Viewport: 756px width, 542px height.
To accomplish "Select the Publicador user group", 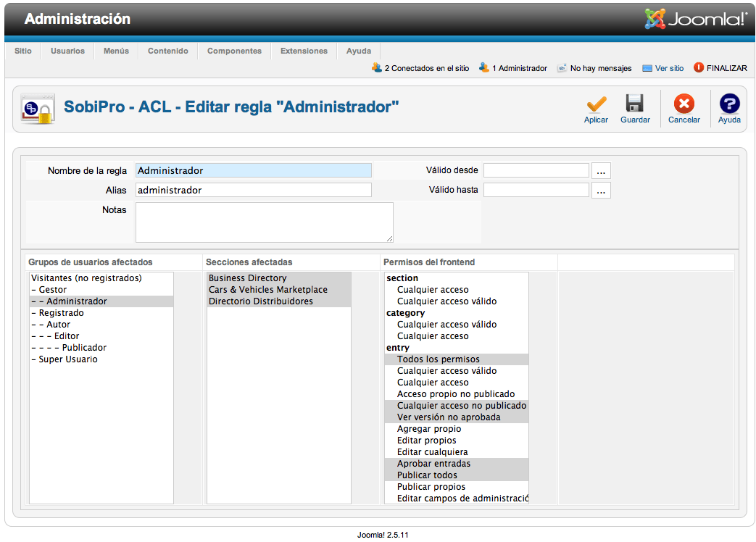I will (101, 347).
